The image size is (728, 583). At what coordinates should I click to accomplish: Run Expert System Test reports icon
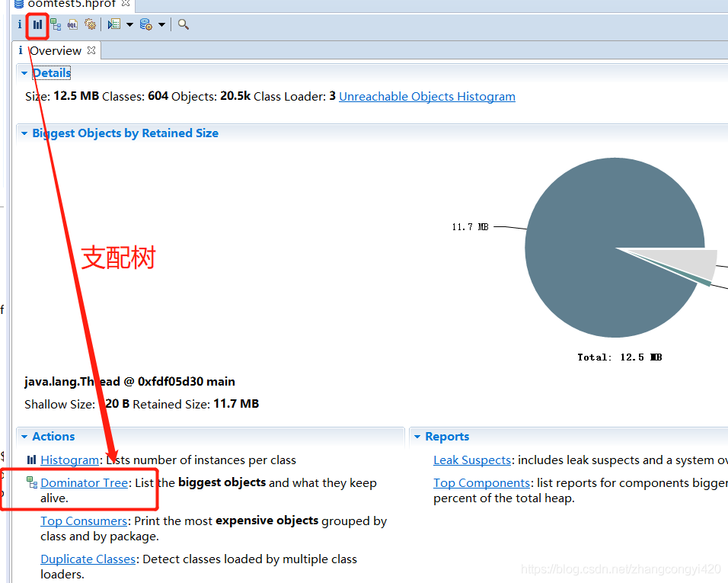(x=114, y=24)
